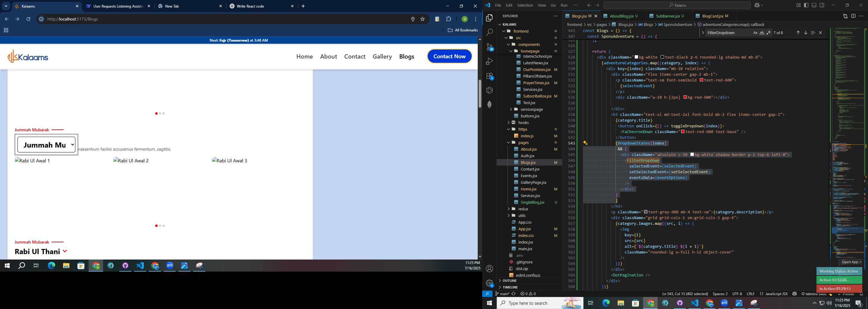This screenshot has width=868, height=309.
Task: Bookmark this page with star icon
Action: (x=422, y=19)
